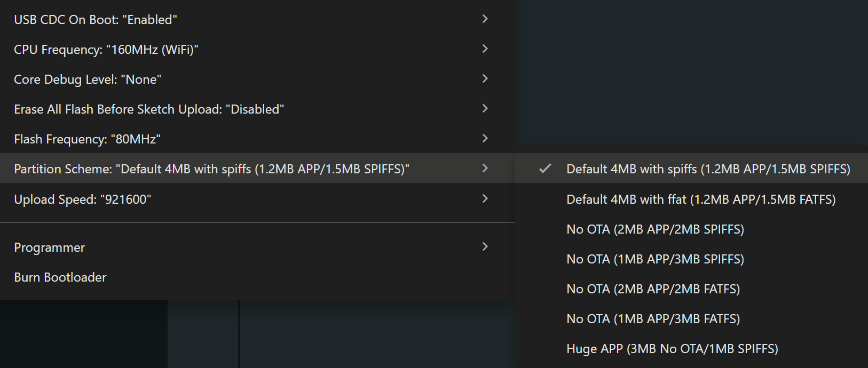Viewport: 868px width, 368px height.
Task: Expand the USB CDC On Boot submenu arrow
Action: click(485, 19)
